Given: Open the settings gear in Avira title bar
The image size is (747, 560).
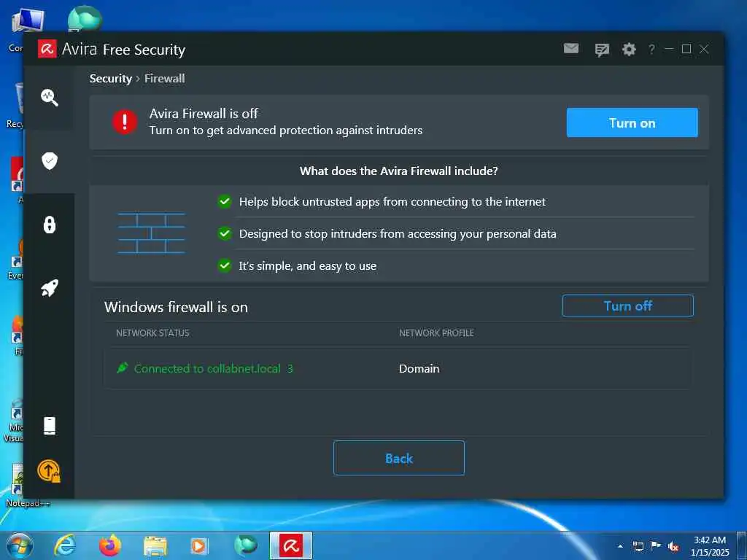Looking at the screenshot, I should (x=629, y=49).
